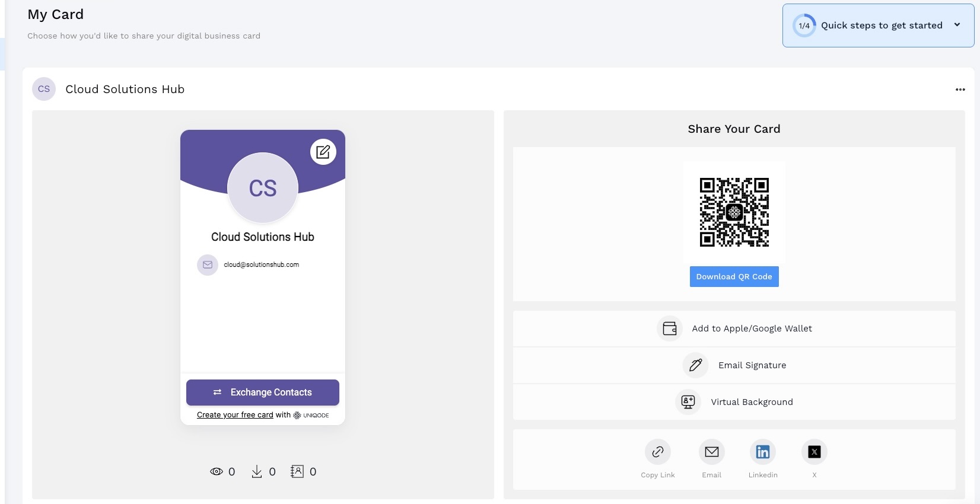Share card on LinkedIn
Screen dimensions: 980x504
762,452
